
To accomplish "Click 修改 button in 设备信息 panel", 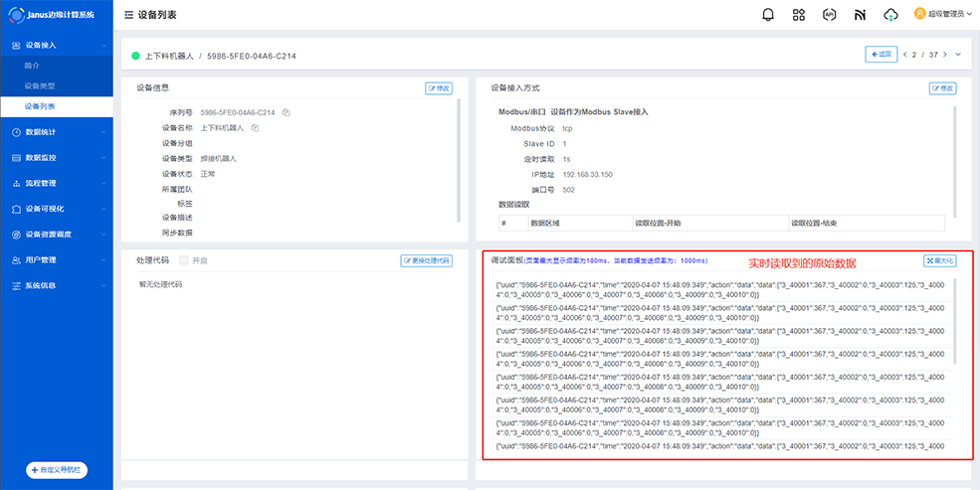I will (439, 88).
